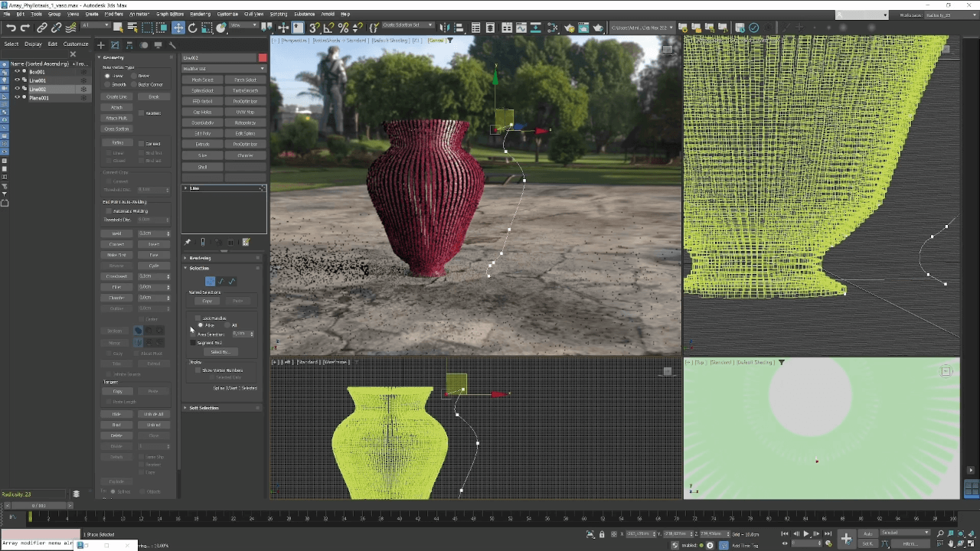
Task: Click the Redo arrow icon
Action: pos(25,28)
